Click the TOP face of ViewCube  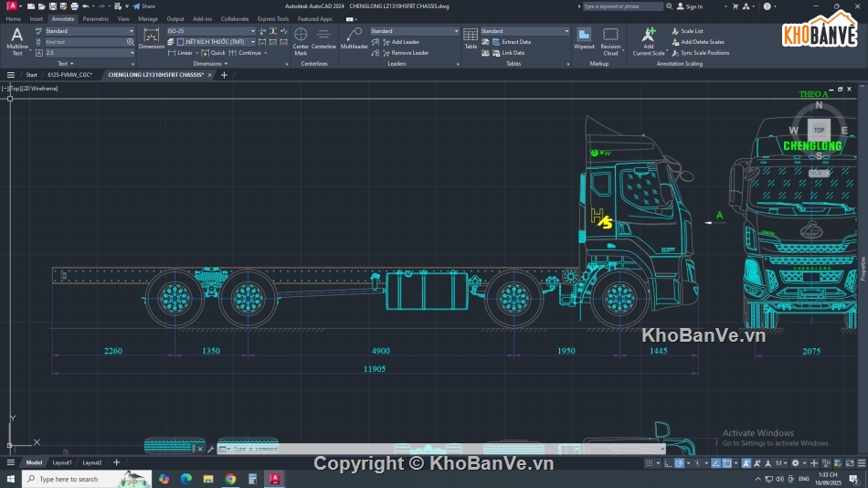(x=819, y=130)
